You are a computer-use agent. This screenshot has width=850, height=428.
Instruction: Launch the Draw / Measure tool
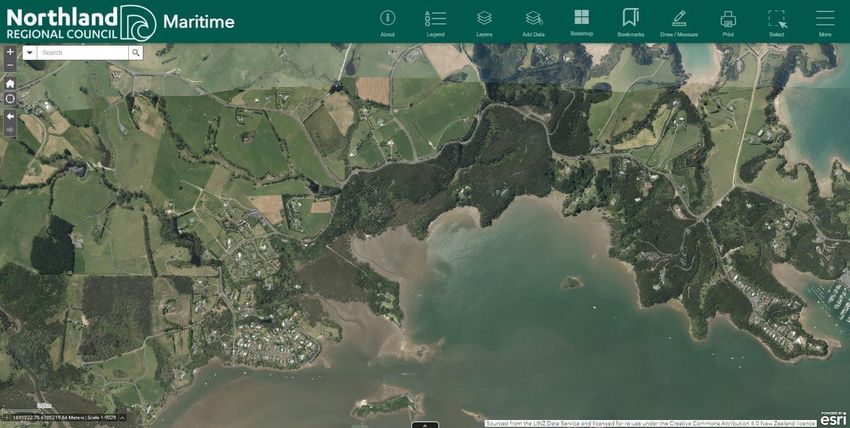(x=679, y=22)
